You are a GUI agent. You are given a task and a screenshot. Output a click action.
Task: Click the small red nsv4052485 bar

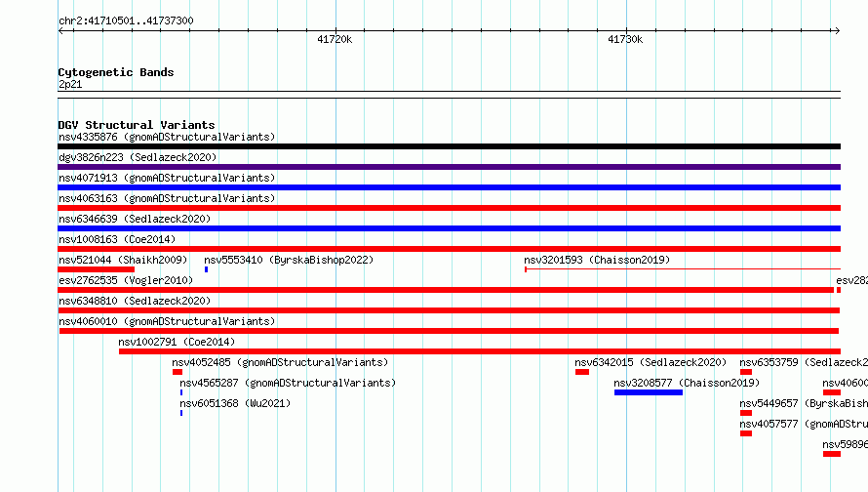(178, 372)
